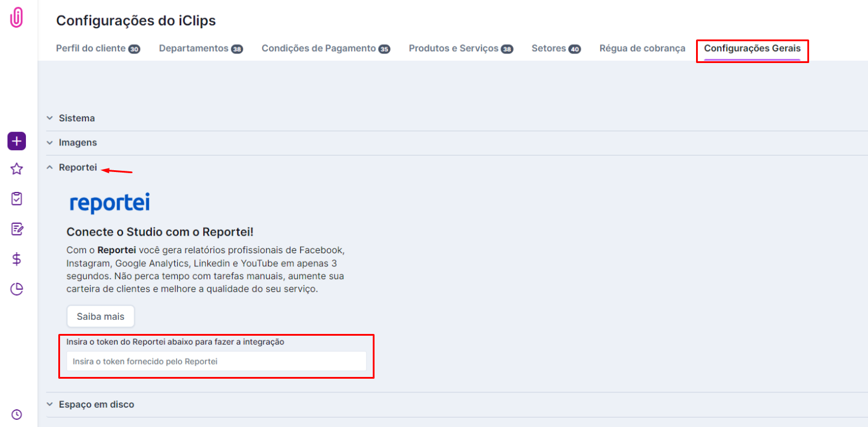This screenshot has width=868, height=427.
Task: Click the Saiba mais button
Action: tap(101, 316)
